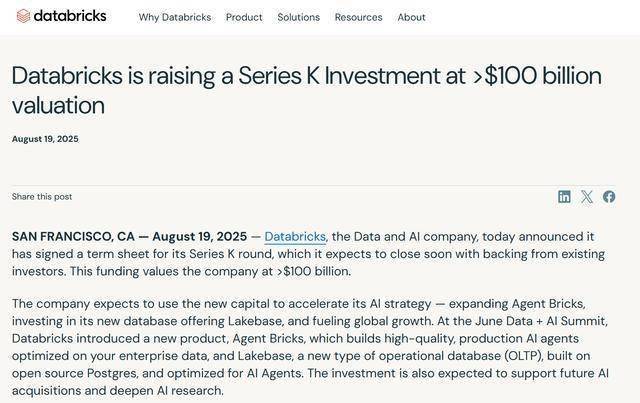The image size is (640, 403).
Task: Click the databricks wordmark text
Action: (x=70, y=16)
